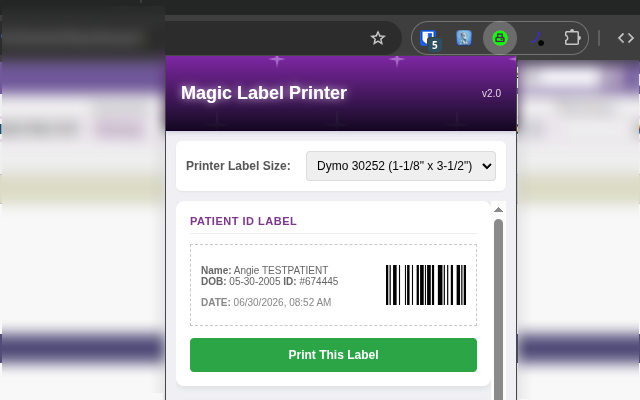
Task: Click the dropdown chevron beside Dymo 30252
Action: point(487,166)
